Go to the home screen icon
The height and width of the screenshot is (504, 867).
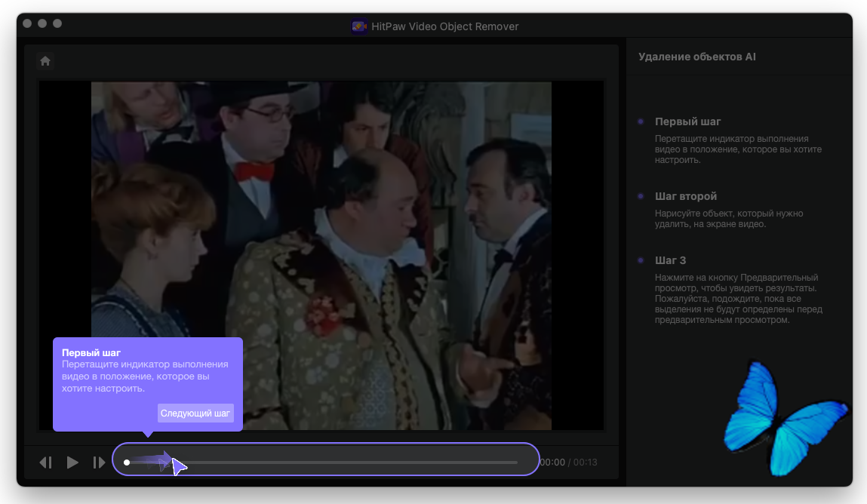tap(45, 61)
